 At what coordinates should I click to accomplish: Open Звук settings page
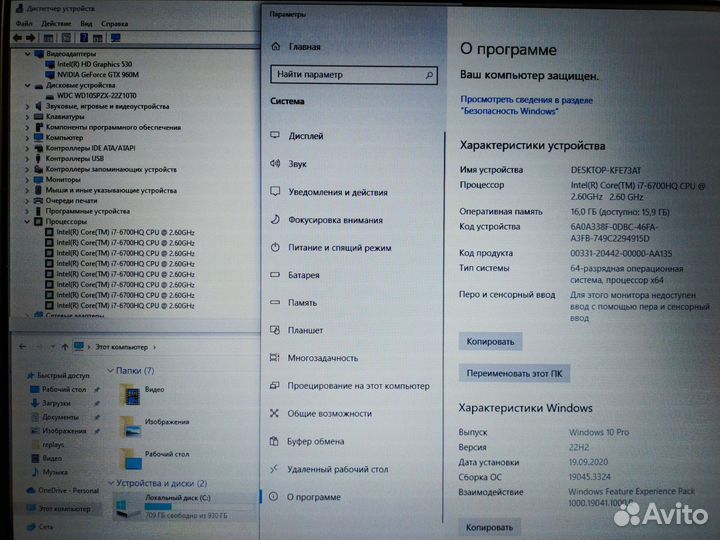pyautogui.click(x=297, y=164)
